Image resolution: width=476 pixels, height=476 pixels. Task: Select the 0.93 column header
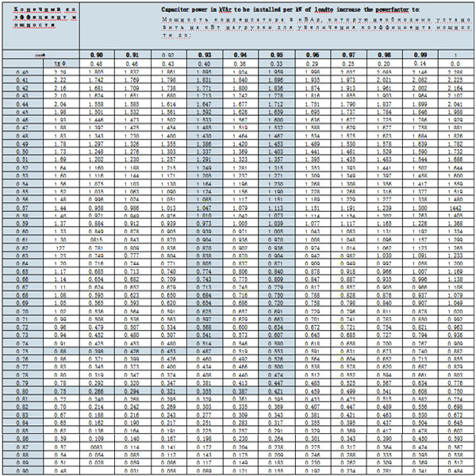click(x=204, y=52)
